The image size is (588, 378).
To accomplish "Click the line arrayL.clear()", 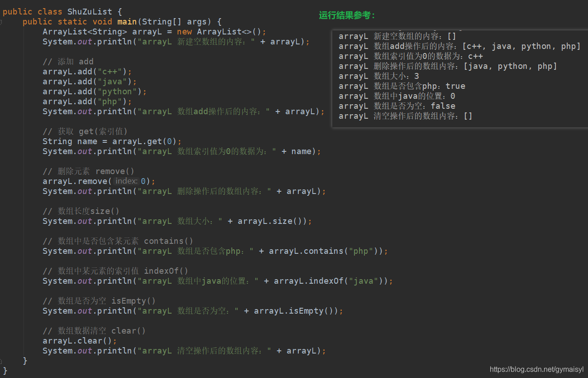I will pyautogui.click(x=80, y=341).
